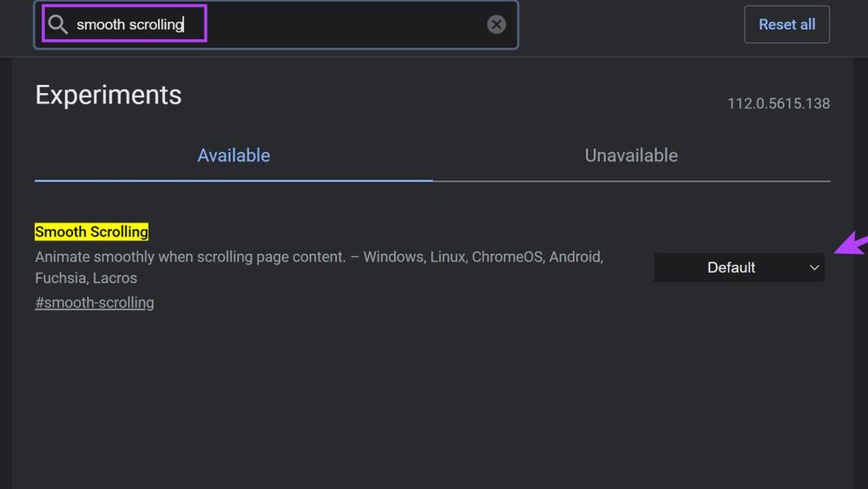
Task: Focus the search flags input field
Action: tap(347, 24)
